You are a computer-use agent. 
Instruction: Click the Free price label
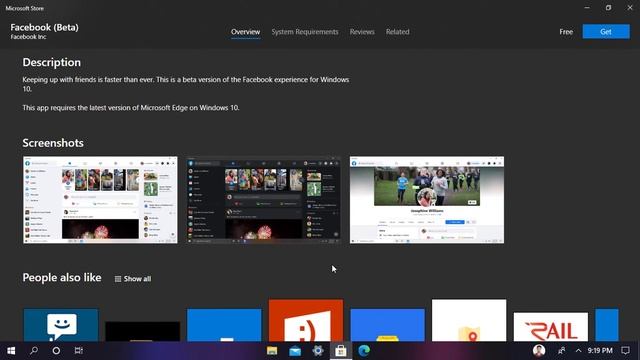tap(566, 32)
